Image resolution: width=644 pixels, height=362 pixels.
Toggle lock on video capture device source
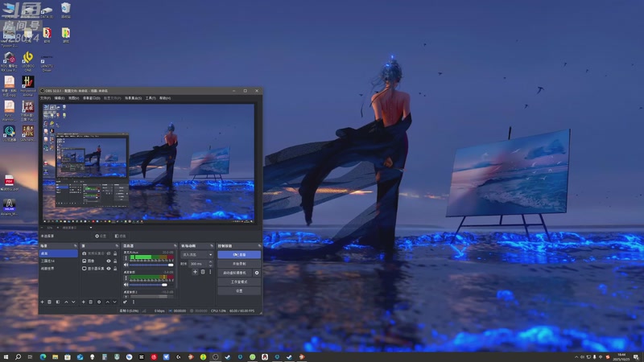coord(115,253)
